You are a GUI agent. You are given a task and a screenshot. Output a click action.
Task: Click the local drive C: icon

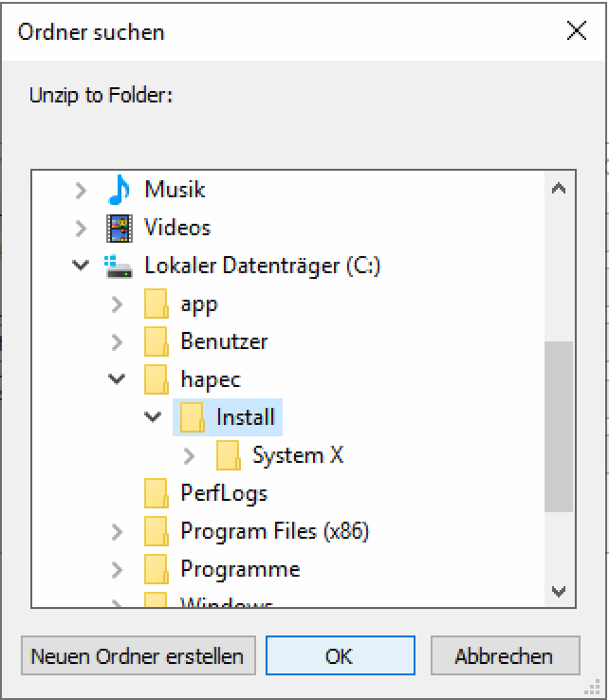(x=119, y=267)
